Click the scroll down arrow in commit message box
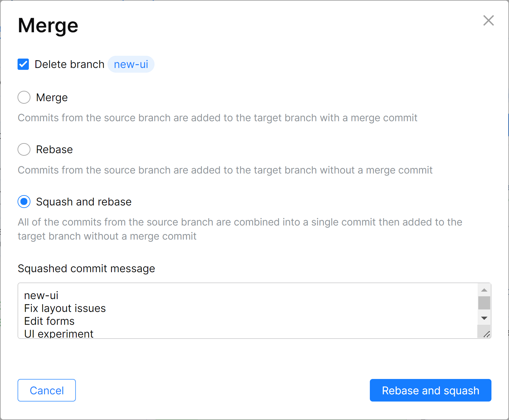509x420 pixels. pos(484,318)
